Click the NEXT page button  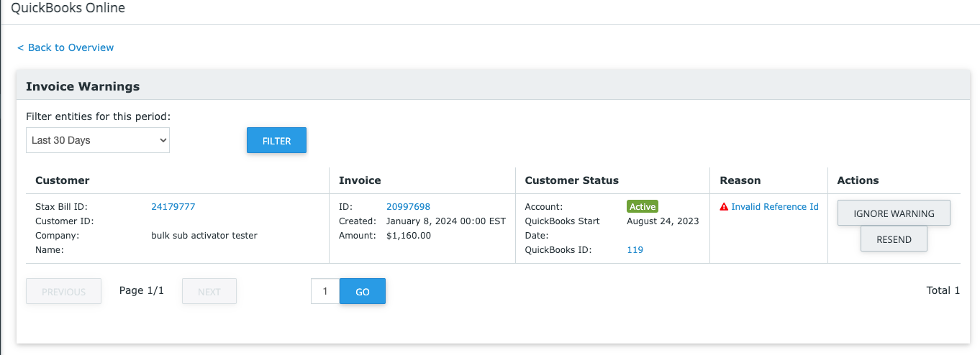pyautogui.click(x=209, y=291)
